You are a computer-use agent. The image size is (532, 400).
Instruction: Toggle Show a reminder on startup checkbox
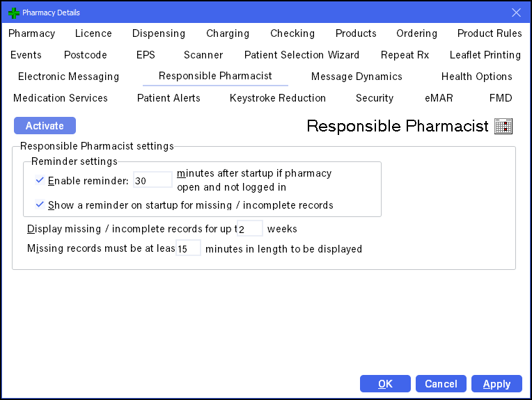tap(40, 205)
